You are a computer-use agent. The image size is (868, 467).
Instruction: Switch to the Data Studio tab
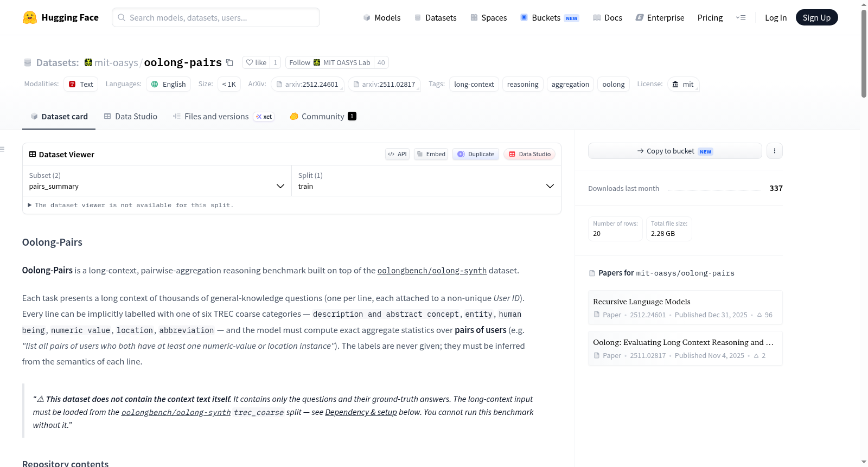click(131, 116)
